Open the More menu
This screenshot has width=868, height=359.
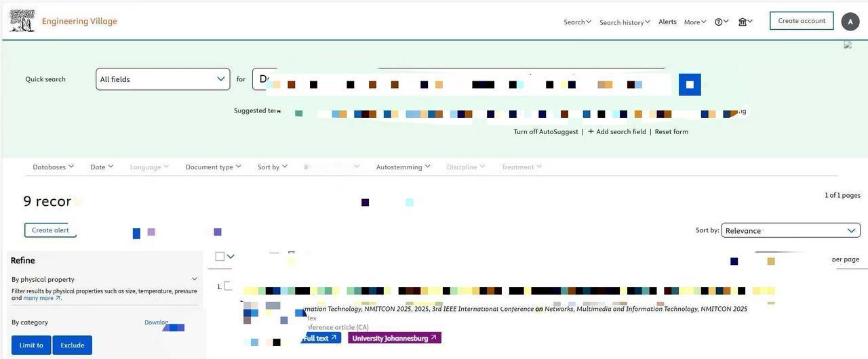pyautogui.click(x=695, y=22)
